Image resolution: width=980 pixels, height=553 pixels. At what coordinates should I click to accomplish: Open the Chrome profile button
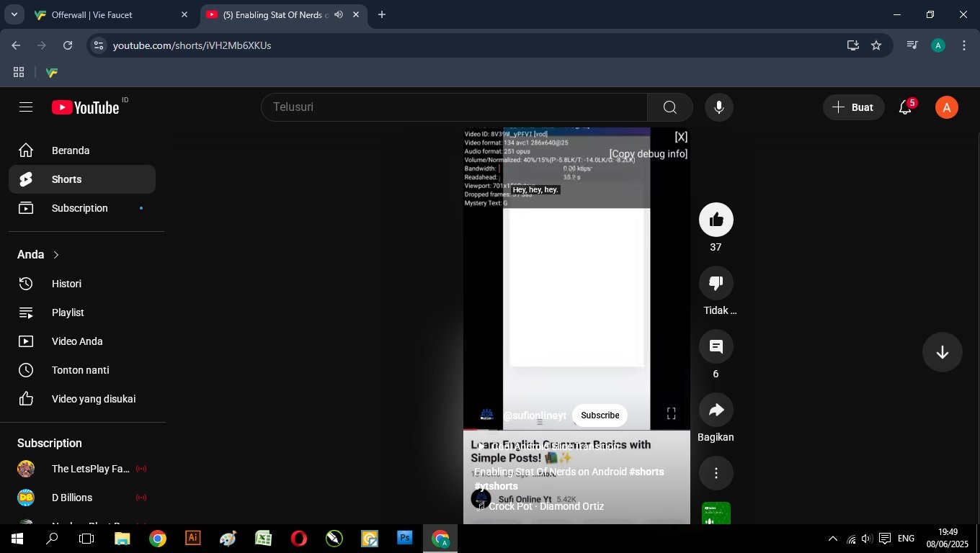(x=938, y=45)
